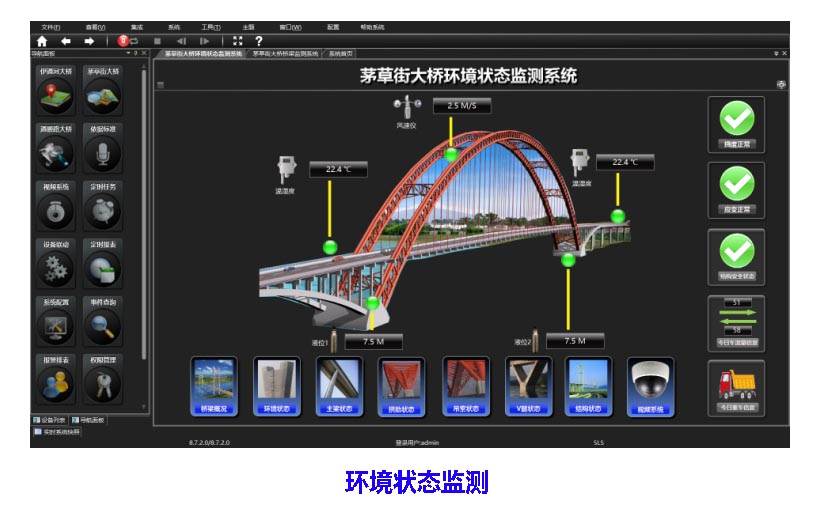Screen dimensions: 818x522
Task: Click the 结构安全状态 green checkmark button
Action: (x=736, y=255)
